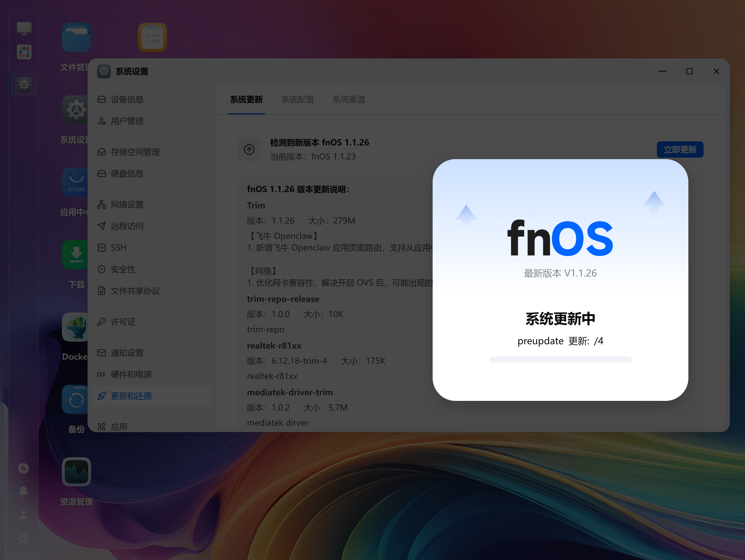Open the transfer arrows icon in lower dock
Screen dimensions: 745x560
[x=23, y=468]
